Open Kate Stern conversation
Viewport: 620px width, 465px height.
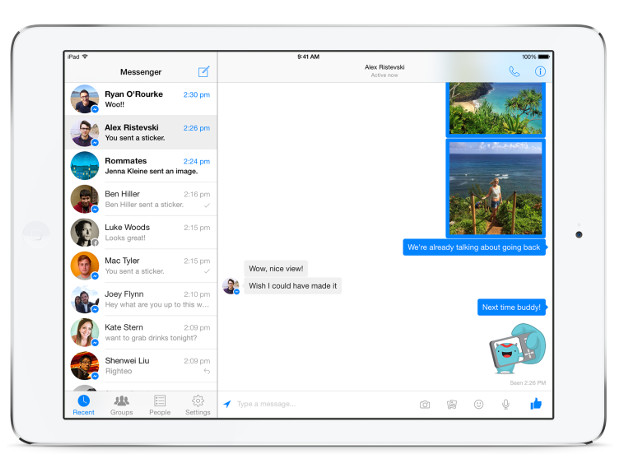click(x=141, y=332)
